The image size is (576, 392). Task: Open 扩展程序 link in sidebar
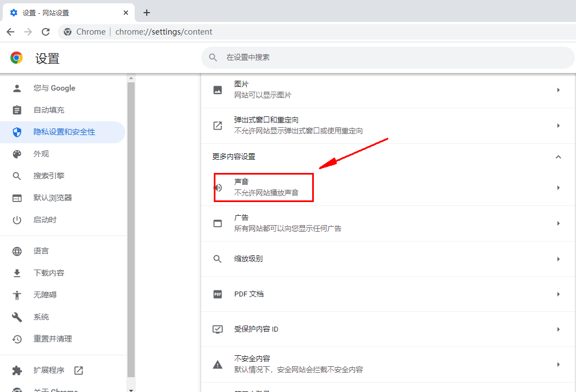coord(63,371)
